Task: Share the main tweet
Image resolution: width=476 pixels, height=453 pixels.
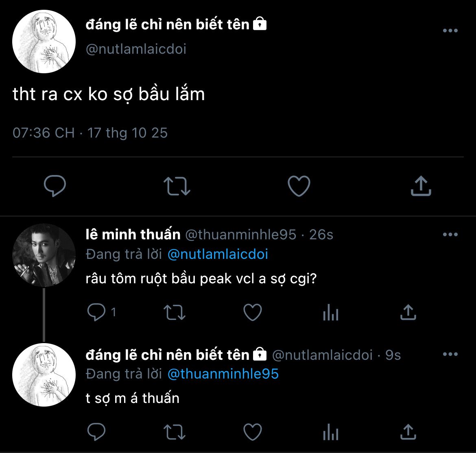Action: pos(421,186)
